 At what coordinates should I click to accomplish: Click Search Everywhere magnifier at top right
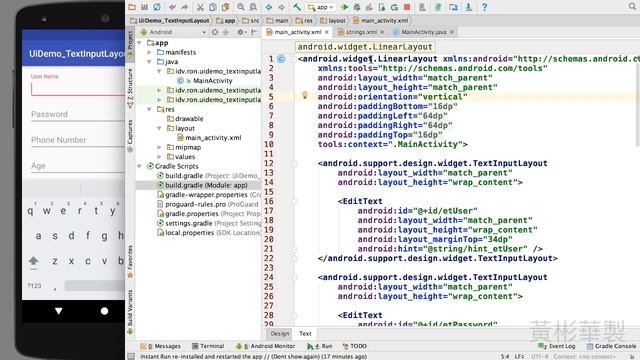[632, 6]
